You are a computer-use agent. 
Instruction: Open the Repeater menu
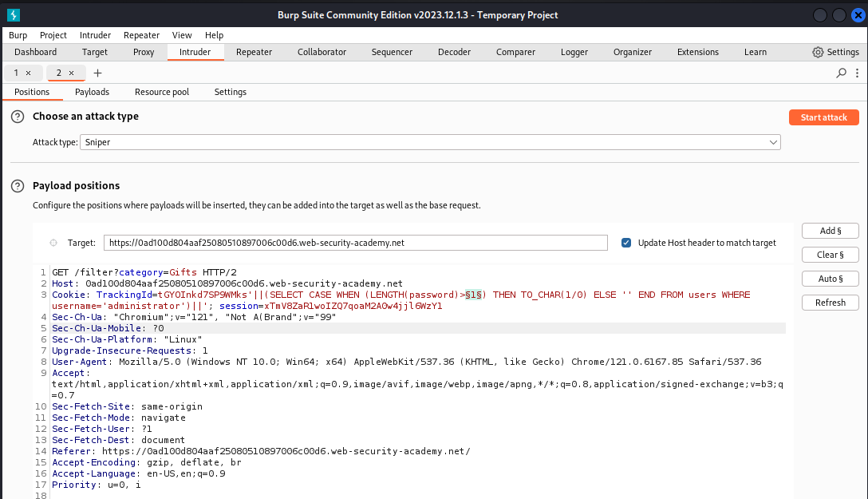(141, 35)
